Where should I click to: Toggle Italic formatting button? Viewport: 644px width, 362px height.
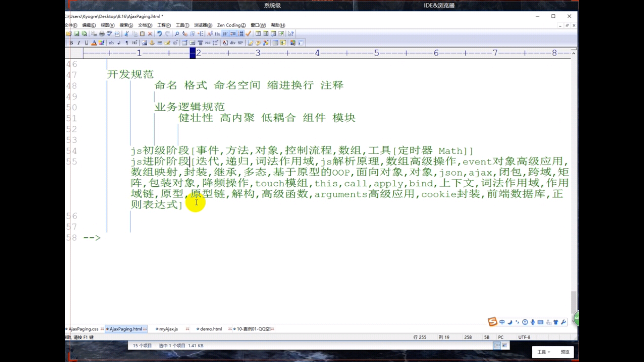point(79,43)
